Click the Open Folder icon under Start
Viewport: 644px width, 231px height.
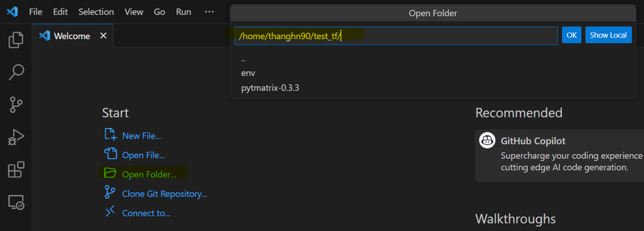pos(110,174)
